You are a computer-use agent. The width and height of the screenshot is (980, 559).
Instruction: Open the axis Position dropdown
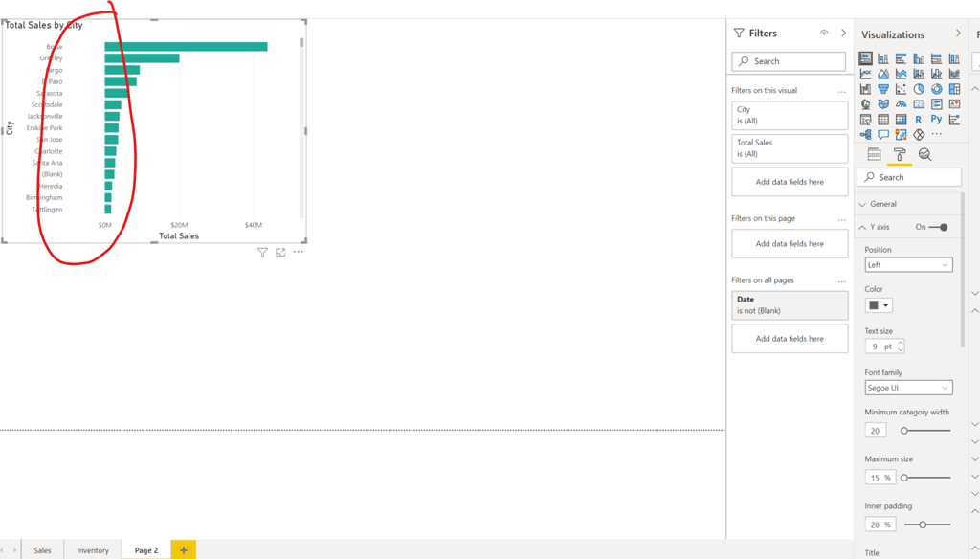pyautogui.click(x=908, y=264)
